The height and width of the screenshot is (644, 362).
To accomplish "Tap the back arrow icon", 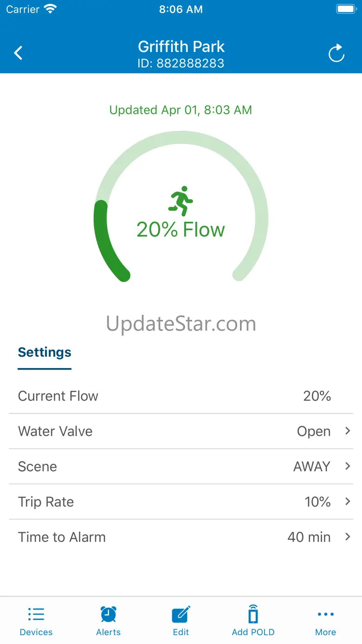I will click(x=18, y=53).
